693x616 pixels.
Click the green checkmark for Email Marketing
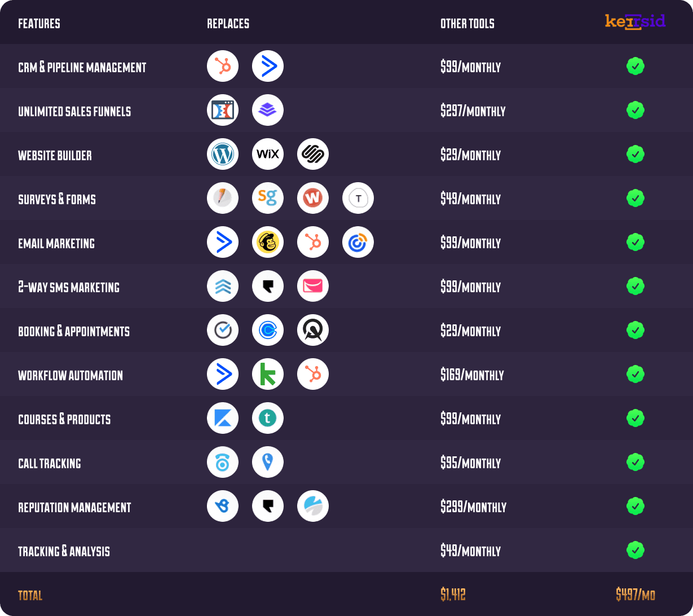pos(635,242)
